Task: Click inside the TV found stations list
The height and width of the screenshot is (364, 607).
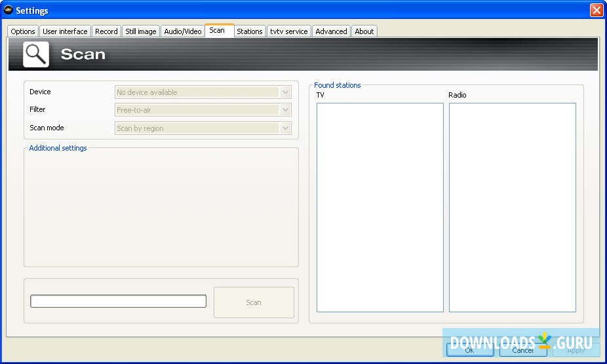Action: (x=380, y=208)
